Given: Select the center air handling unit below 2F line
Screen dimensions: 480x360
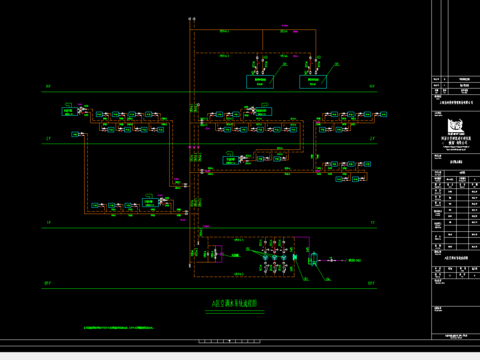Looking at the screenshot, I should tap(230, 160).
